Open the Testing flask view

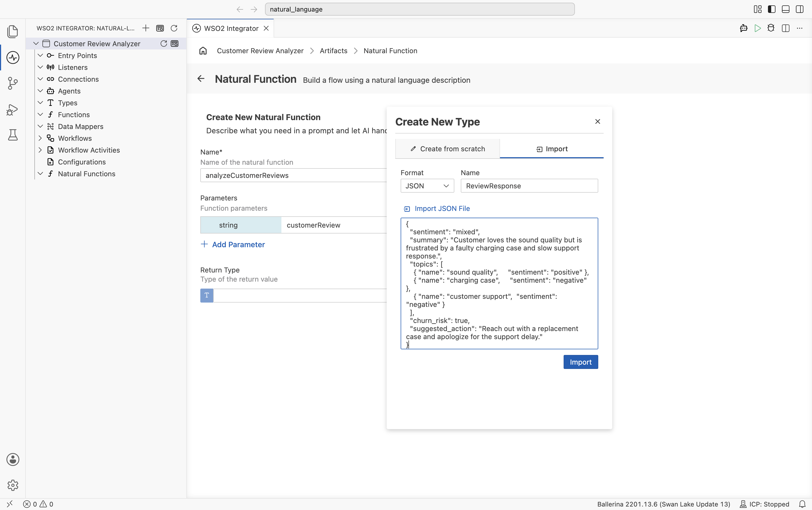pos(13,135)
